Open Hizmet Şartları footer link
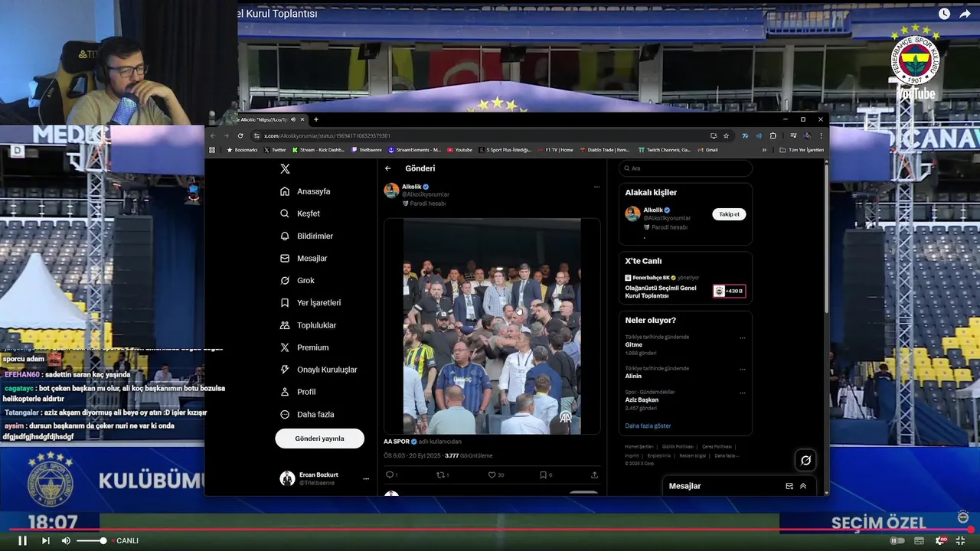Screen dimensions: 980x551 point(639,446)
